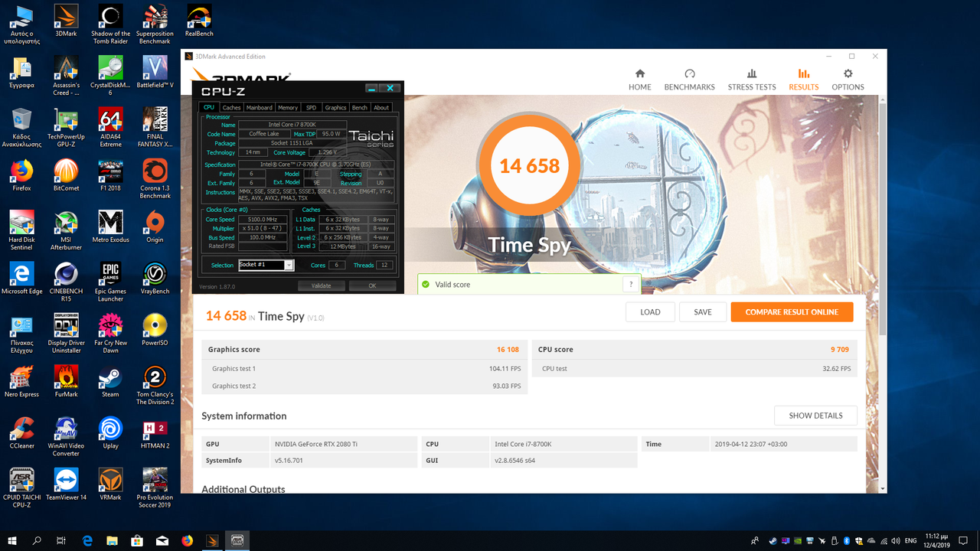980x551 pixels.
Task: Open Epic Games Launcher icon
Action: click(x=110, y=281)
